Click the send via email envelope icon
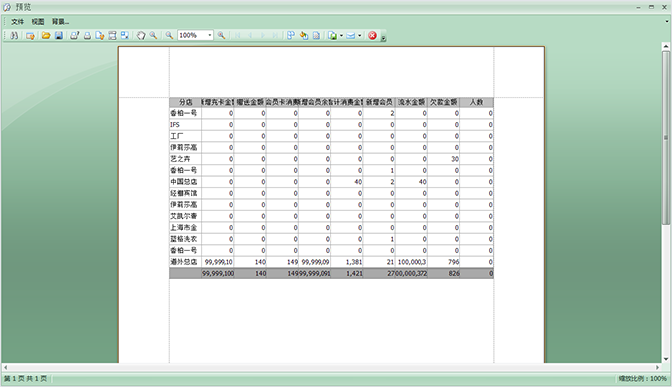This screenshot has height=387, width=672. click(x=351, y=36)
